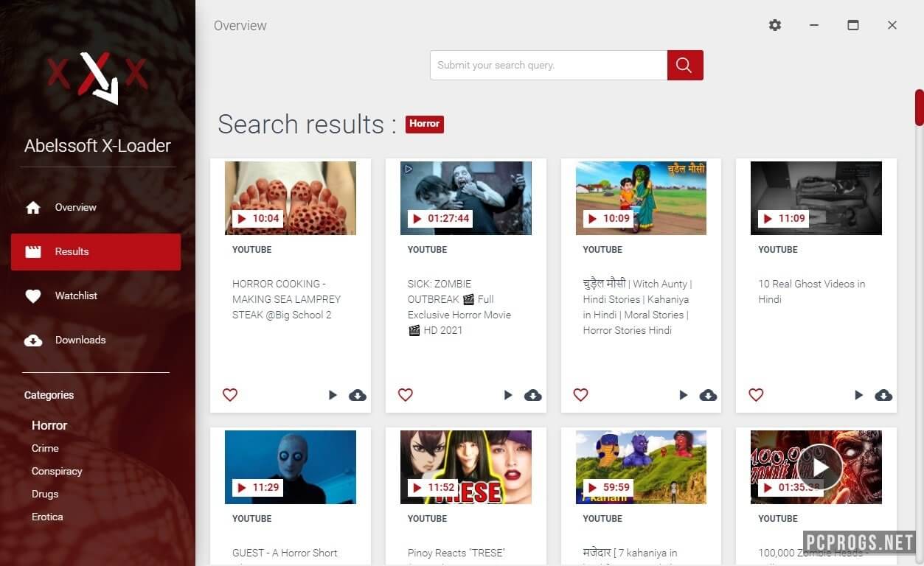The height and width of the screenshot is (566, 924).
Task: Favorite the HORROR COOKING video with heart
Action: click(x=230, y=395)
